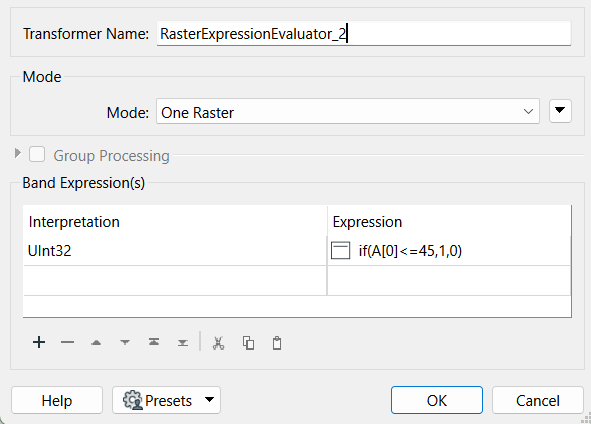Click the Presets gear icon
The width and height of the screenshot is (591, 424).
(x=132, y=400)
